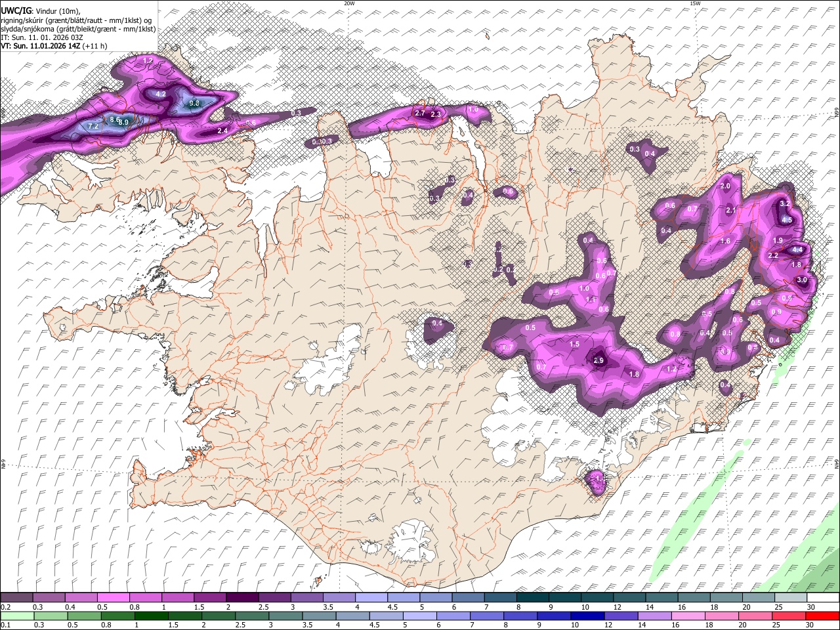840x630 pixels.
Task: Click the 8.9 precipitation value on the map
Action: [123, 122]
